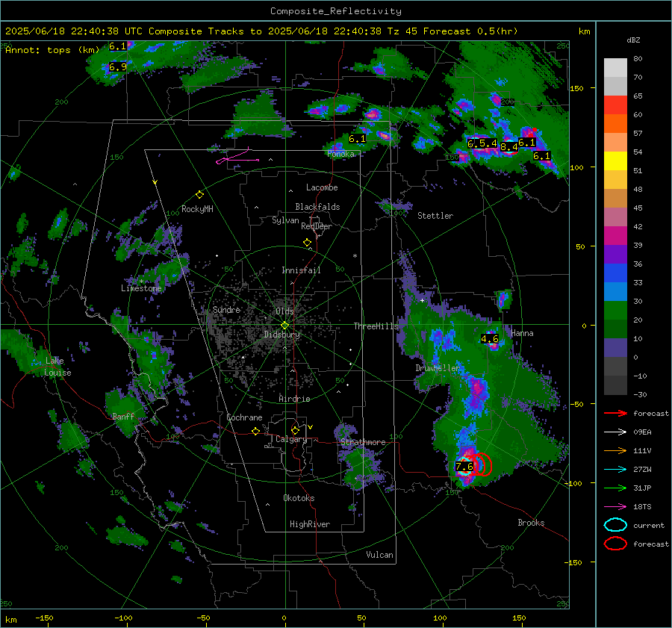Viewport: 672px width, 628px height.
Task: Pick the cyan 27ZW arrow legend icon
Action: tap(615, 470)
